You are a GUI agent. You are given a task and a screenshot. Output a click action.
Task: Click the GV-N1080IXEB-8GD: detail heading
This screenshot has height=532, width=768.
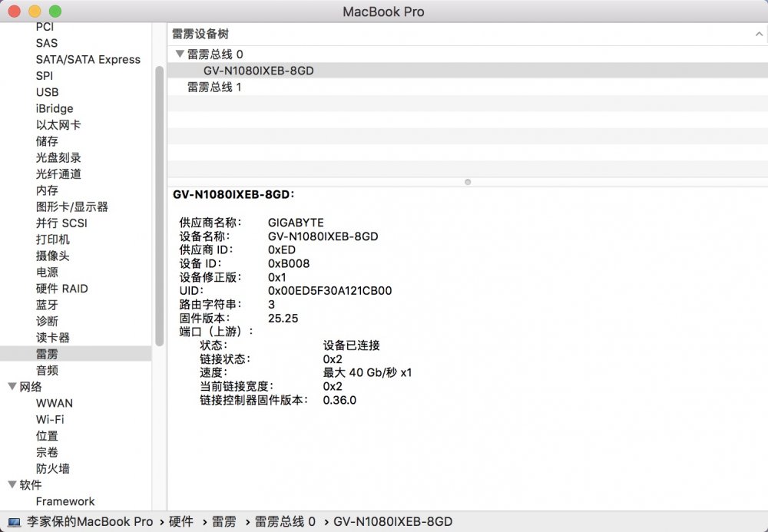(x=233, y=194)
